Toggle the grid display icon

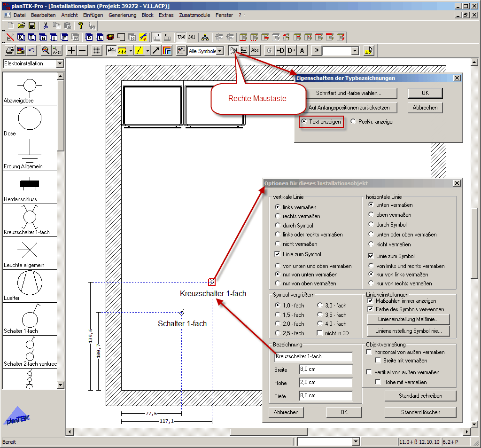point(96,50)
